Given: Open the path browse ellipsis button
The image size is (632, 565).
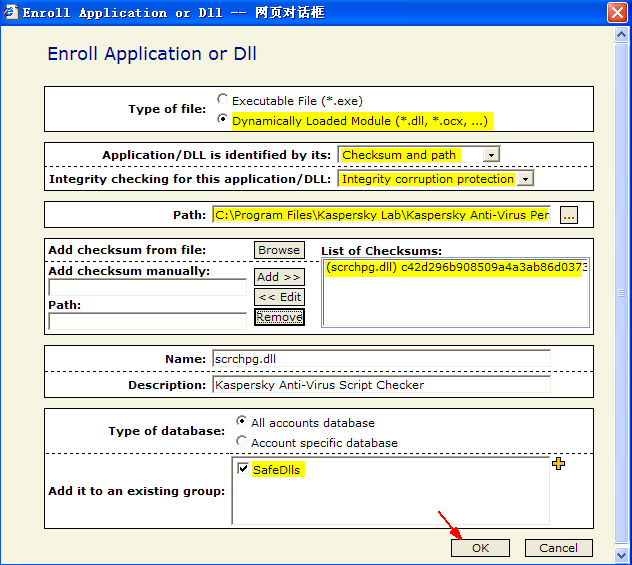Looking at the screenshot, I should tap(569, 215).
